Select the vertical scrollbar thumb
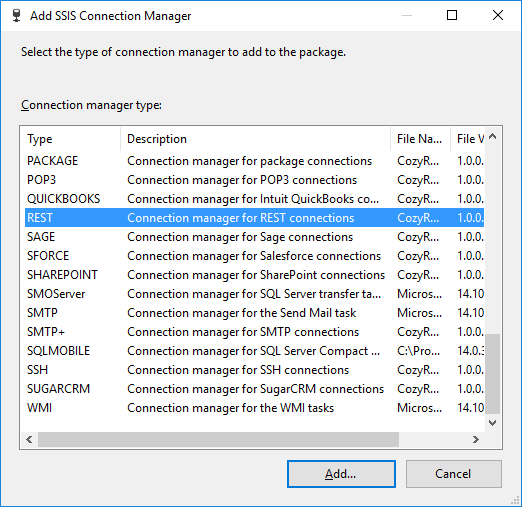The image size is (522, 507). point(493,373)
